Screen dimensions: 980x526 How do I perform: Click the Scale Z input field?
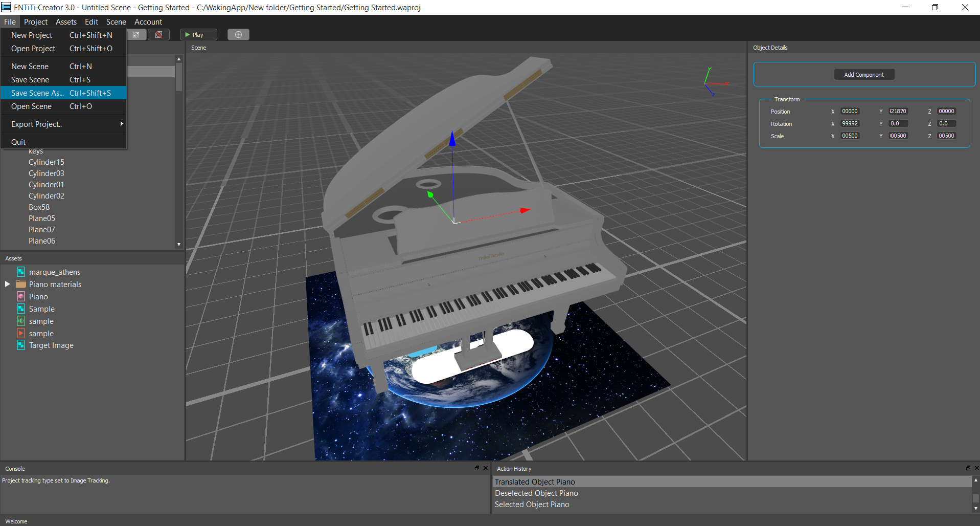click(946, 136)
